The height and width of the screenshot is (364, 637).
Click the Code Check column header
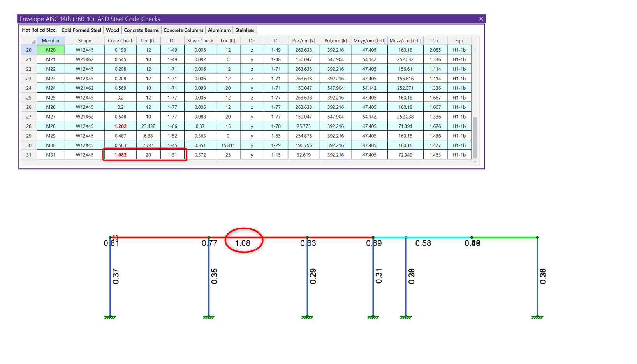click(120, 40)
